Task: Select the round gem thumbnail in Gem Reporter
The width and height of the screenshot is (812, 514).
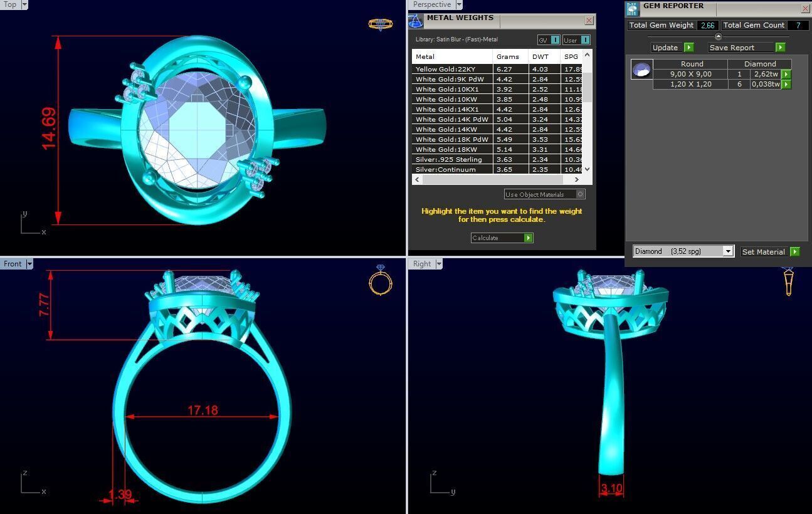Action: tap(641, 69)
